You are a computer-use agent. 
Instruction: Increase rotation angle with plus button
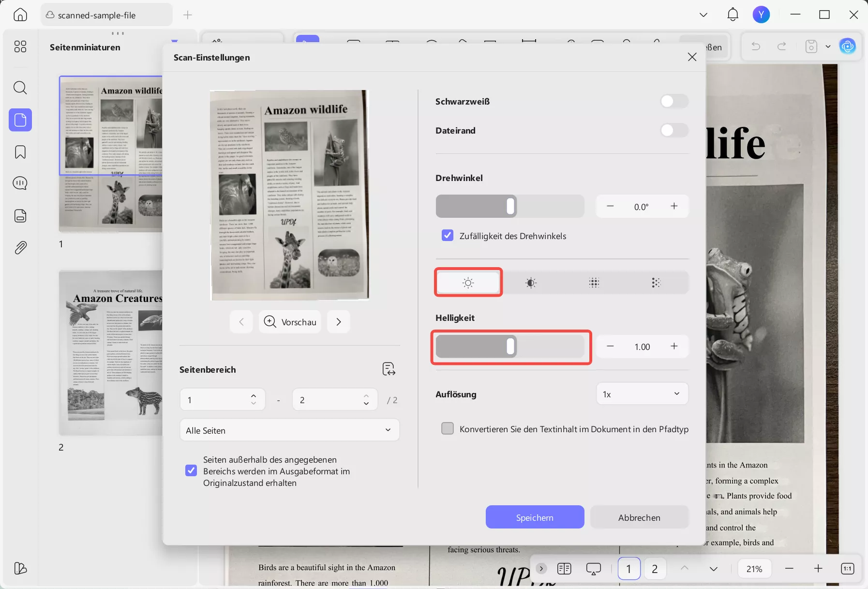[674, 206]
